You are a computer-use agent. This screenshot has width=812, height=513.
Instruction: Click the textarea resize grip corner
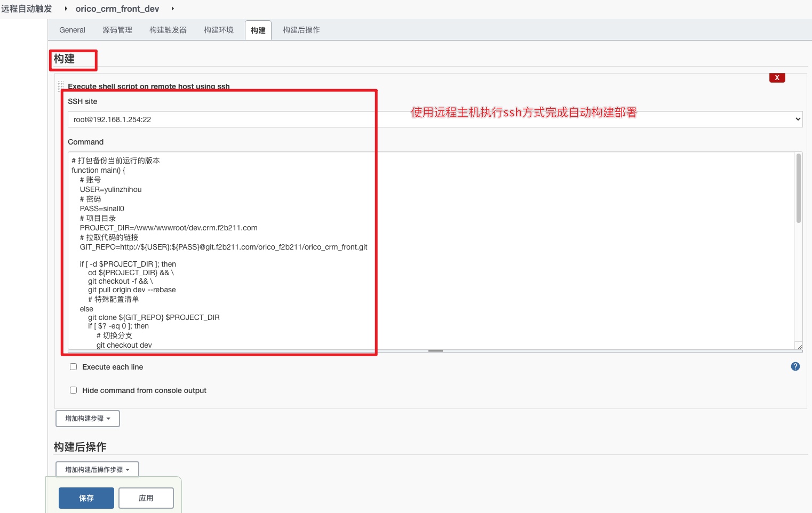(x=799, y=346)
